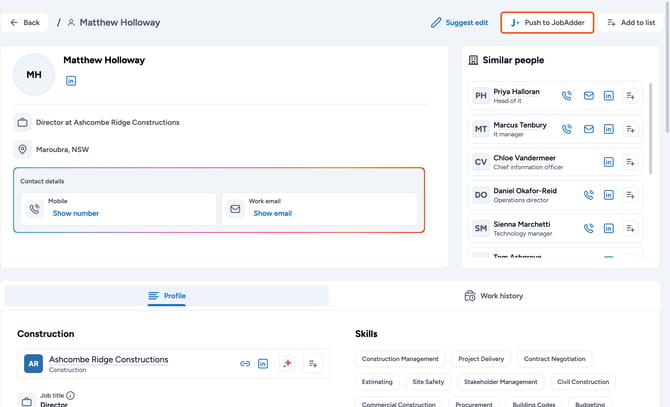Click phone icon for Daniel Okafor-Reid
Image resolution: width=670 pixels, height=407 pixels.
(588, 195)
